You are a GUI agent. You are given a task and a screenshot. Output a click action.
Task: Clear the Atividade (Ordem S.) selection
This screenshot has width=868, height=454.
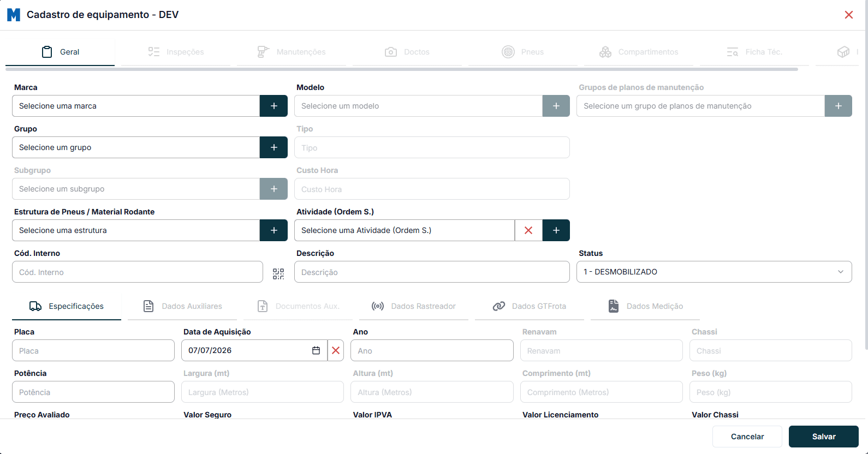(528, 230)
